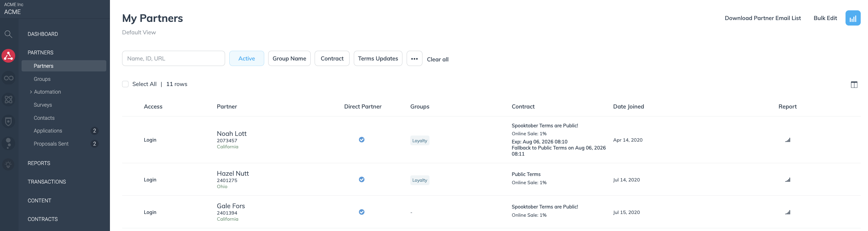Click Spooktober Terms contract for Noah Lott
Image resolution: width=868 pixels, height=231 pixels.
545,126
